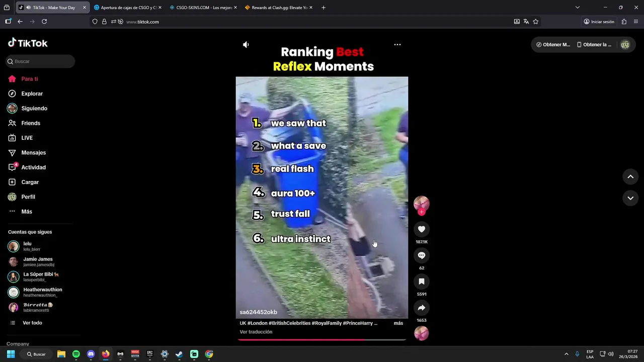Open the video options three-dot menu
The width and height of the screenshot is (644, 362).
(397, 45)
